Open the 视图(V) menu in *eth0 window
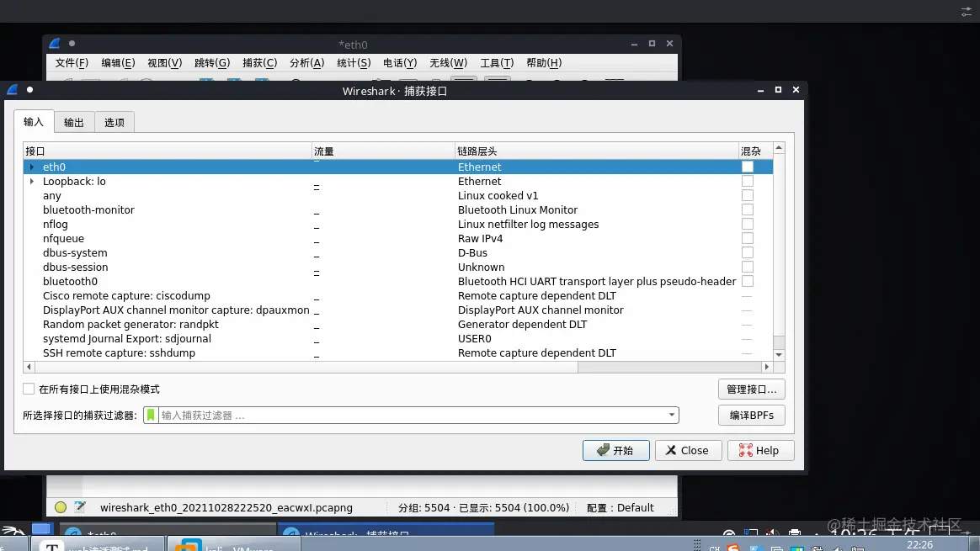Image resolution: width=980 pixels, height=551 pixels. pyautogui.click(x=165, y=62)
